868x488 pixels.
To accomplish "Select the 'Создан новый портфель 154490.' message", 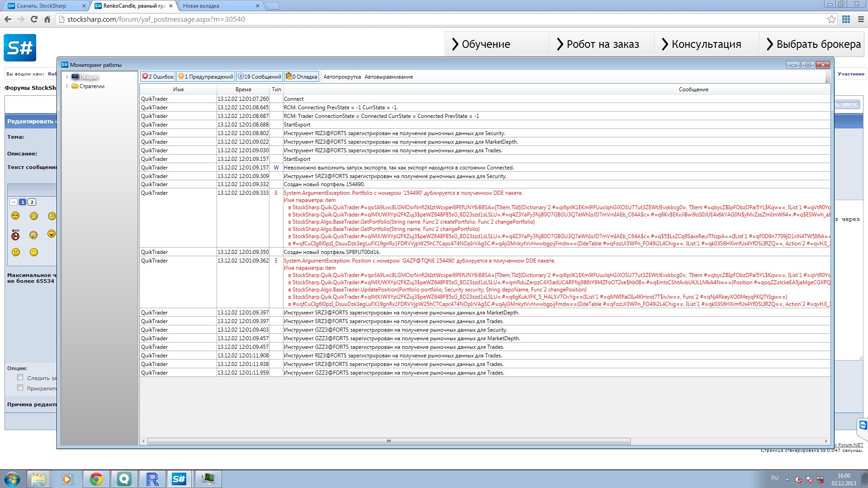I will [324, 184].
